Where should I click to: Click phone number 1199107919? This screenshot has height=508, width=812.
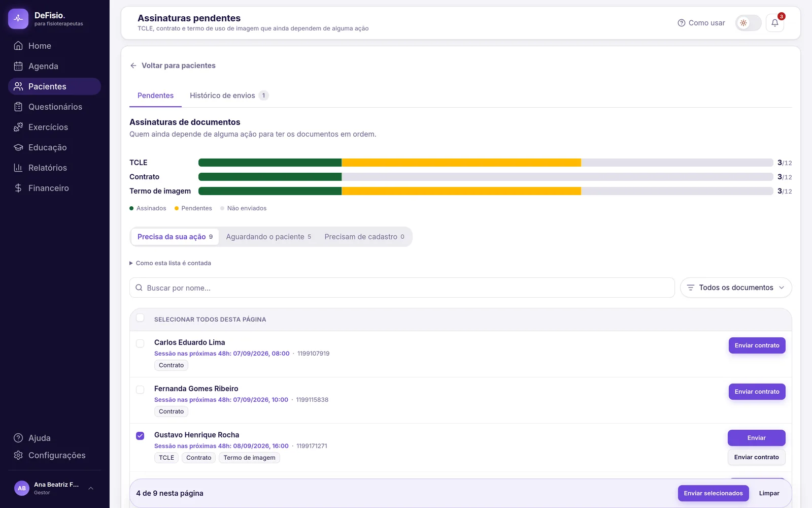313,354
